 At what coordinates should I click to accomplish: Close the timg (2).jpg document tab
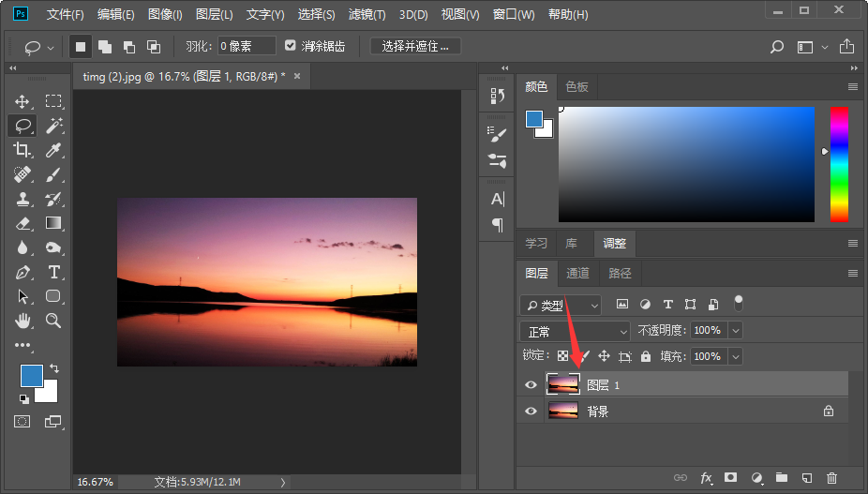[297, 76]
